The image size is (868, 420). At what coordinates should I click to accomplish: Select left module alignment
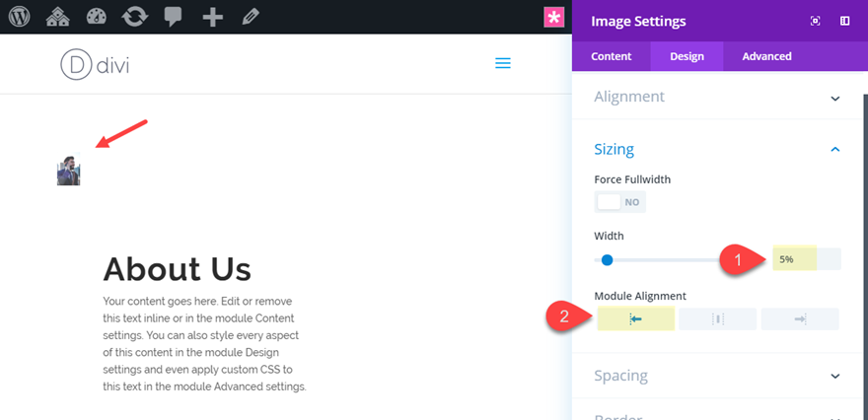635,318
